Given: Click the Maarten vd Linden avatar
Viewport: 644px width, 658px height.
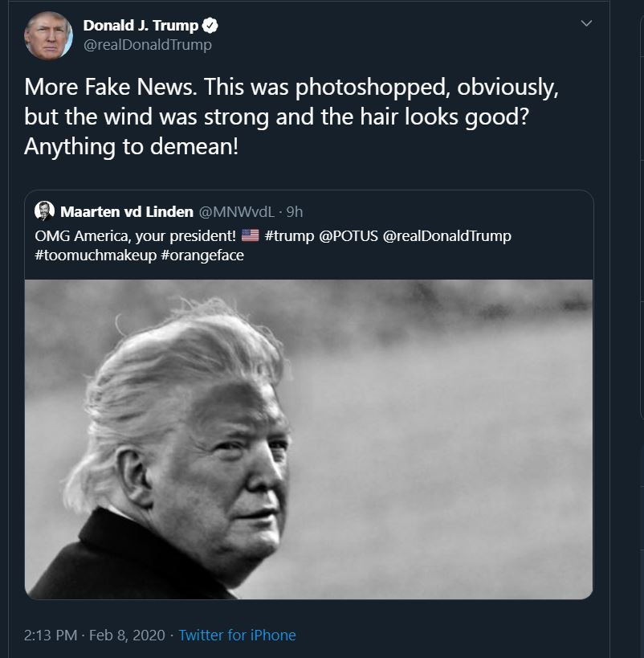Looking at the screenshot, I should click(44, 211).
